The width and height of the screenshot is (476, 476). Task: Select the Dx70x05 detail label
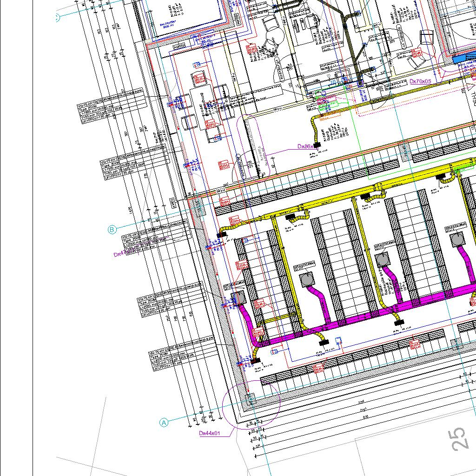coord(420,81)
